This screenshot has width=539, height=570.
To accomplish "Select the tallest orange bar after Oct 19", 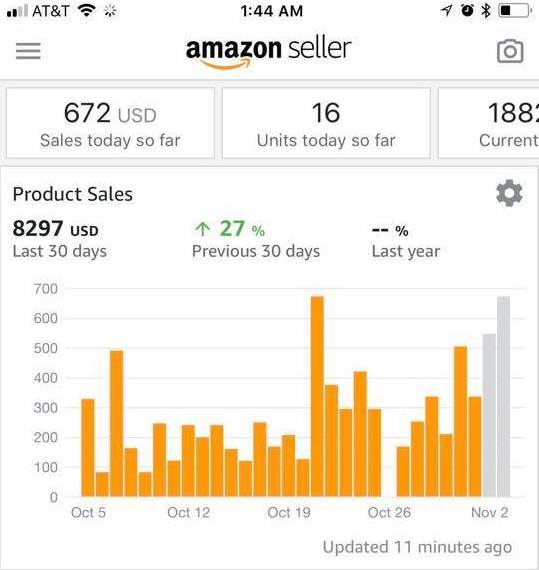I will (317, 396).
